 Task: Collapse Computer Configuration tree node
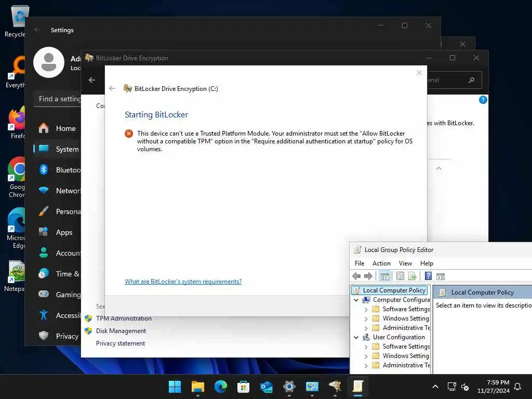tap(356, 300)
